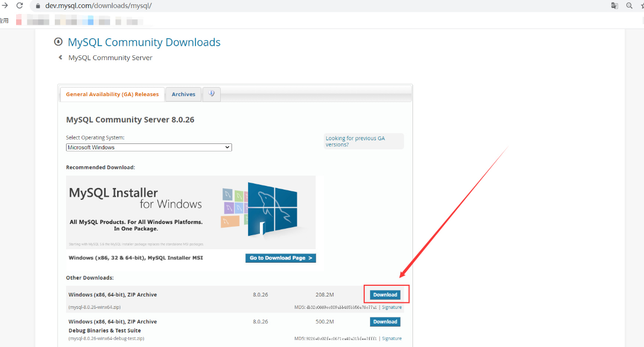Click the download circle icon beside page title

click(x=59, y=42)
